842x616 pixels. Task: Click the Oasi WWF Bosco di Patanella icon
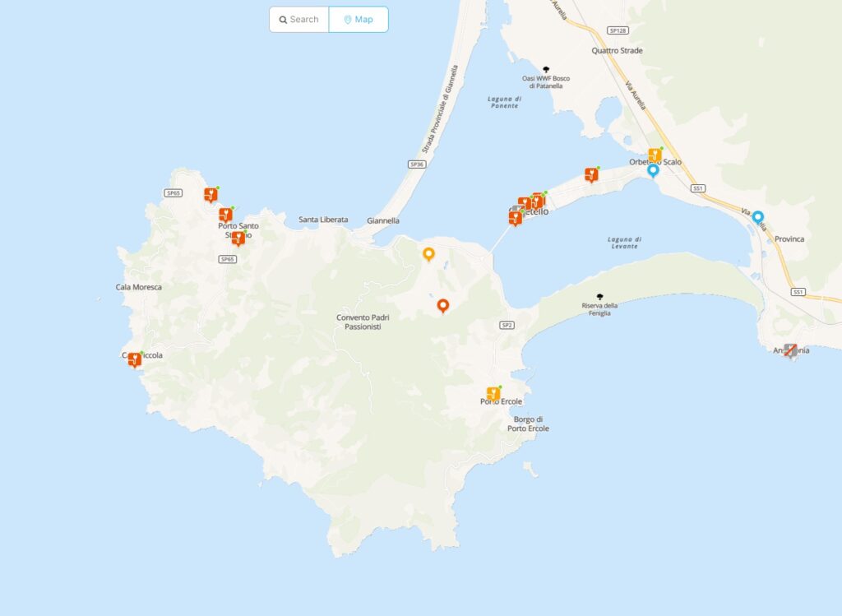pyautogui.click(x=546, y=69)
